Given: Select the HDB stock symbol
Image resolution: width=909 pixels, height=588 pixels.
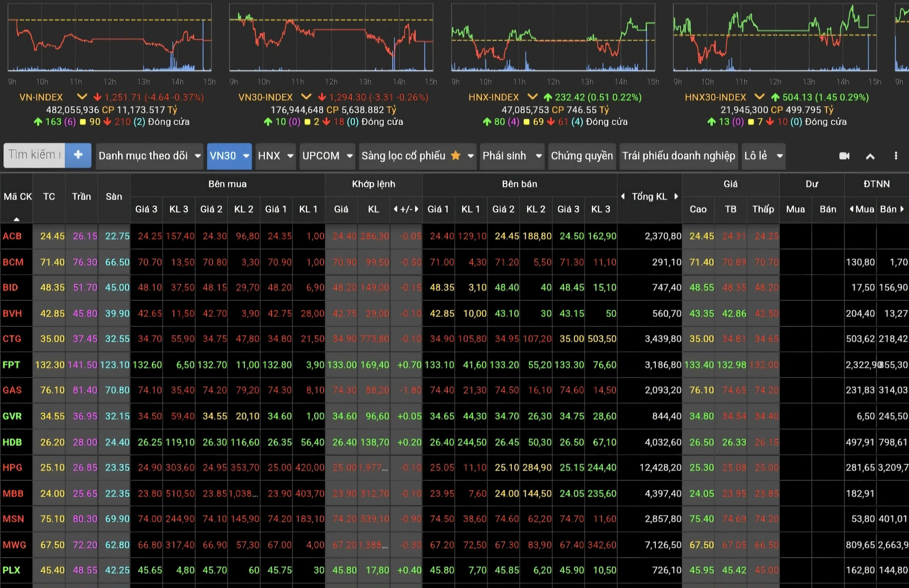Looking at the screenshot, I should tap(12, 442).
